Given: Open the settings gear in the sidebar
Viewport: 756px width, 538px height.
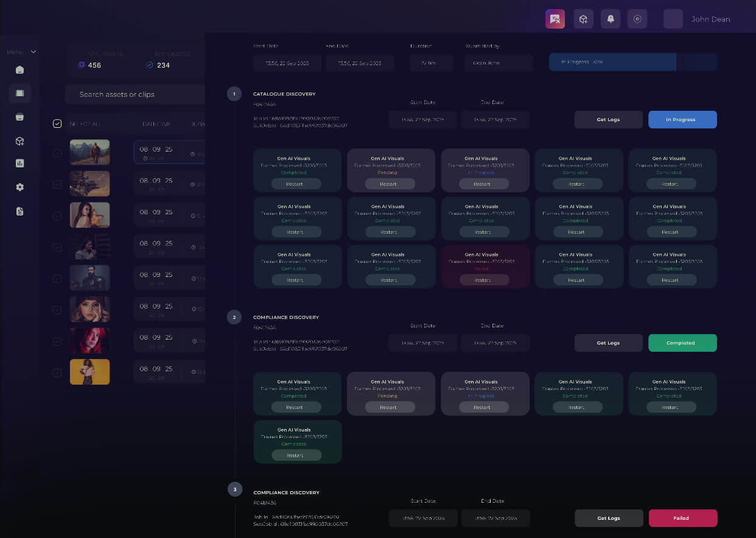Looking at the screenshot, I should (x=19, y=187).
